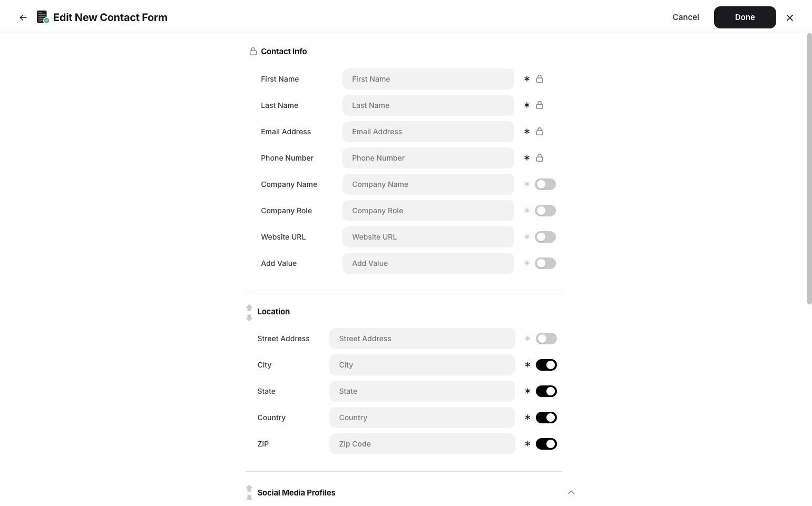The width and height of the screenshot is (812, 506).
Task: Click the required asterisk for First Name
Action: (x=526, y=79)
